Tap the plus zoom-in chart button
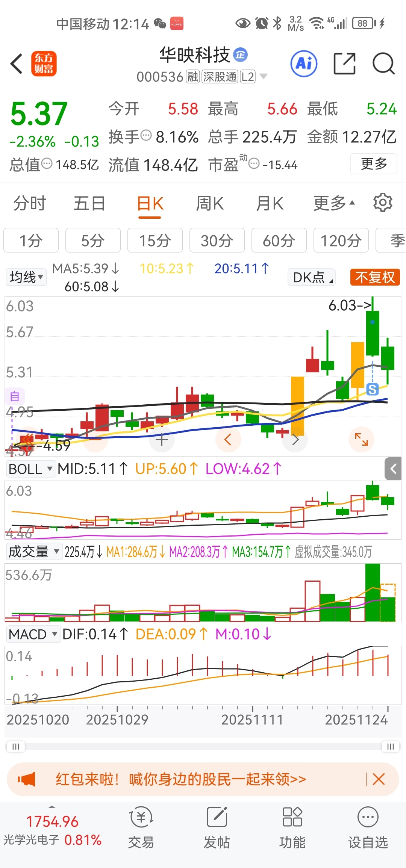This screenshot has width=406, height=868. 162,439
